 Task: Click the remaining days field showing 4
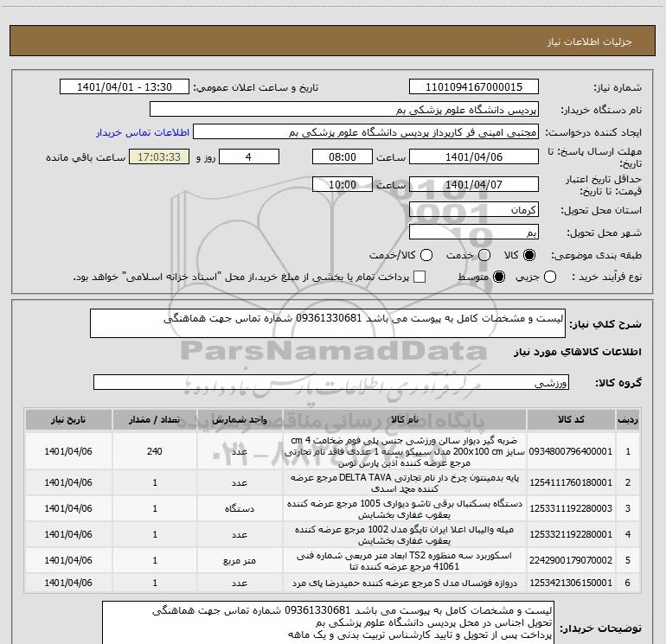(x=249, y=156)
